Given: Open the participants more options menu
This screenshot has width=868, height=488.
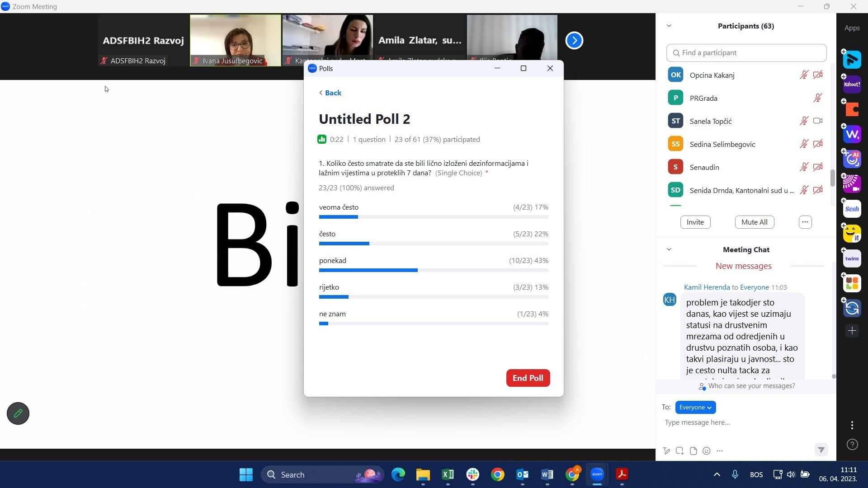Looking at the screenshot, I should [805, 222].
